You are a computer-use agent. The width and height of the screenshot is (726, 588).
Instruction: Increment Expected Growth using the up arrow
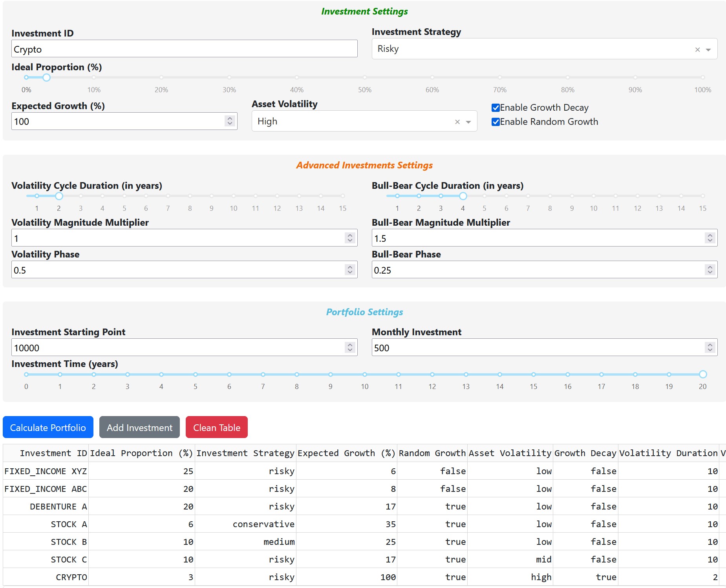point(230,118)
